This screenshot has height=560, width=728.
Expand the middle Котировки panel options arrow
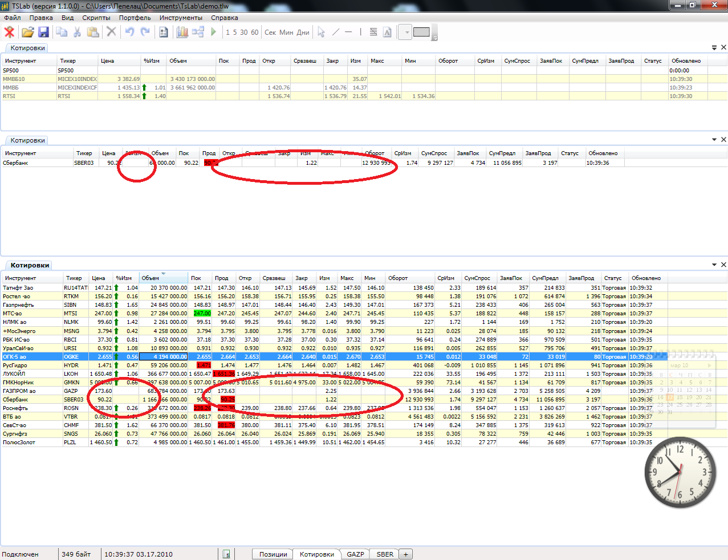click(714, 140)
